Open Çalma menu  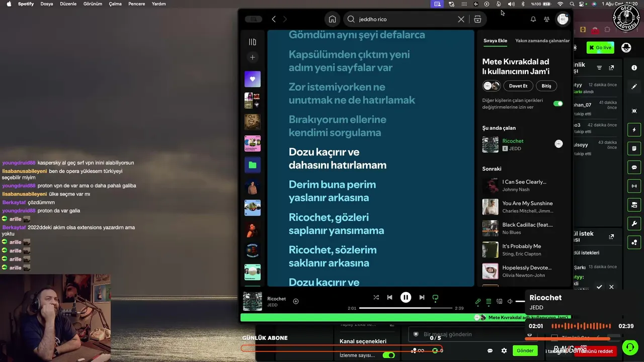(115, 4)
